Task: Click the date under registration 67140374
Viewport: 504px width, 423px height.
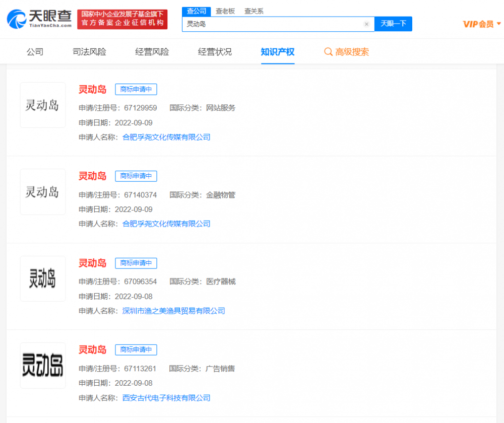Action: 134,209
